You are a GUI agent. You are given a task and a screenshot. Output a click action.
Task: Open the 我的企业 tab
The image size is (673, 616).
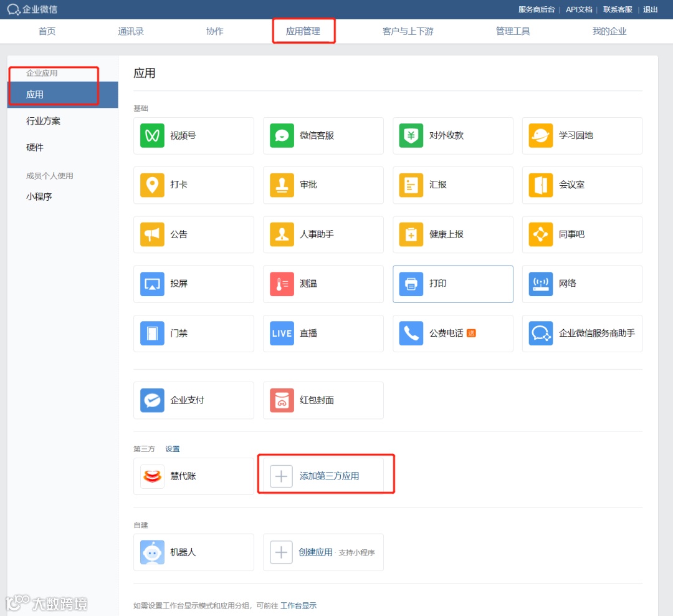pyautogui.click(x=609, y=31)
